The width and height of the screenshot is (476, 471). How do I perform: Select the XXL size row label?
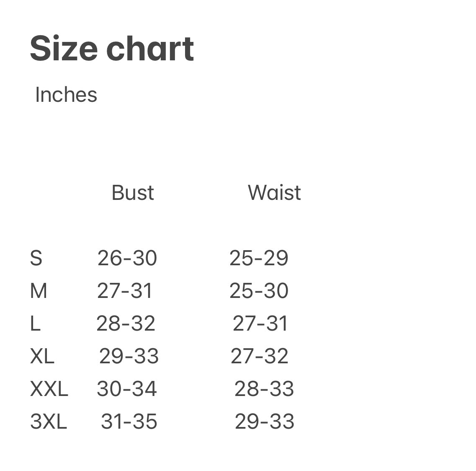click(x=49, y=389)
